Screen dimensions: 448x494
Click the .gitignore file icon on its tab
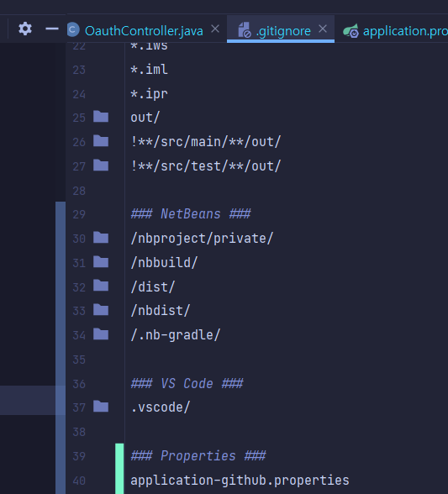point(244,30)
